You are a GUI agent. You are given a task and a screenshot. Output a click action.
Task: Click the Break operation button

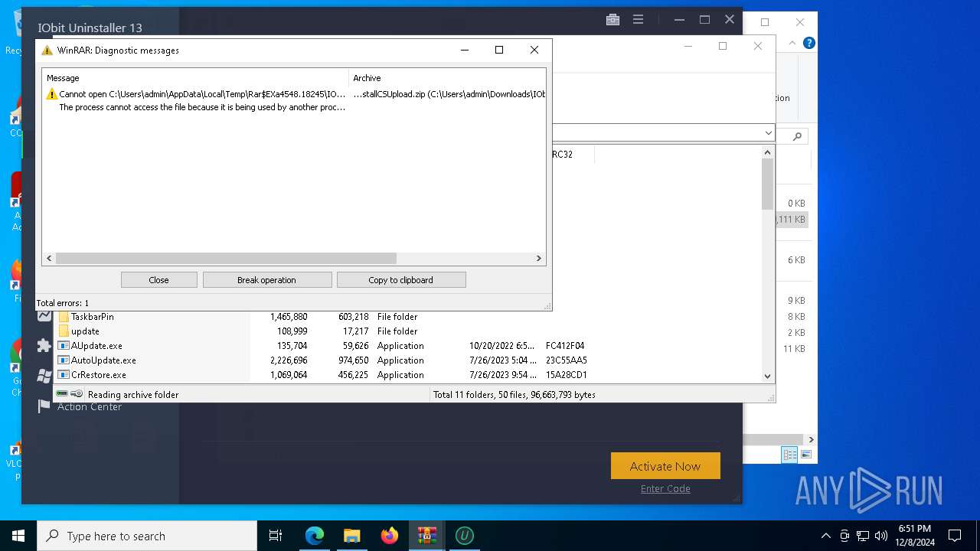pos(266,280)
